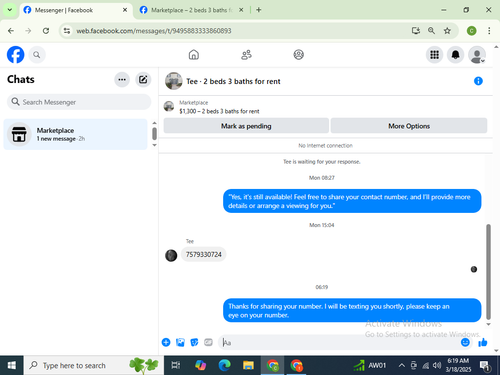
Task: Bookmark this page with star
Action: pyautogui.click(x=447, y=31)
